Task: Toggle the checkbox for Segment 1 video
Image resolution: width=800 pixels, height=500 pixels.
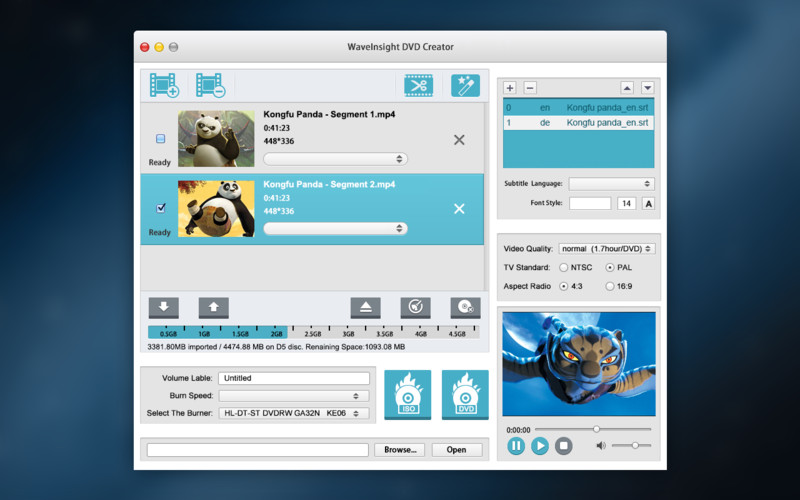Action: pos(160,139)
